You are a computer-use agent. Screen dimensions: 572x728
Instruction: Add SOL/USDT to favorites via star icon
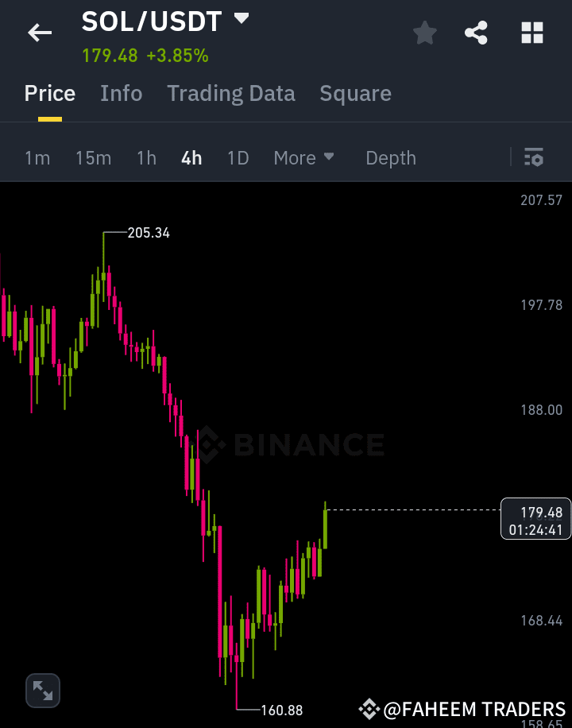point(424,33)
